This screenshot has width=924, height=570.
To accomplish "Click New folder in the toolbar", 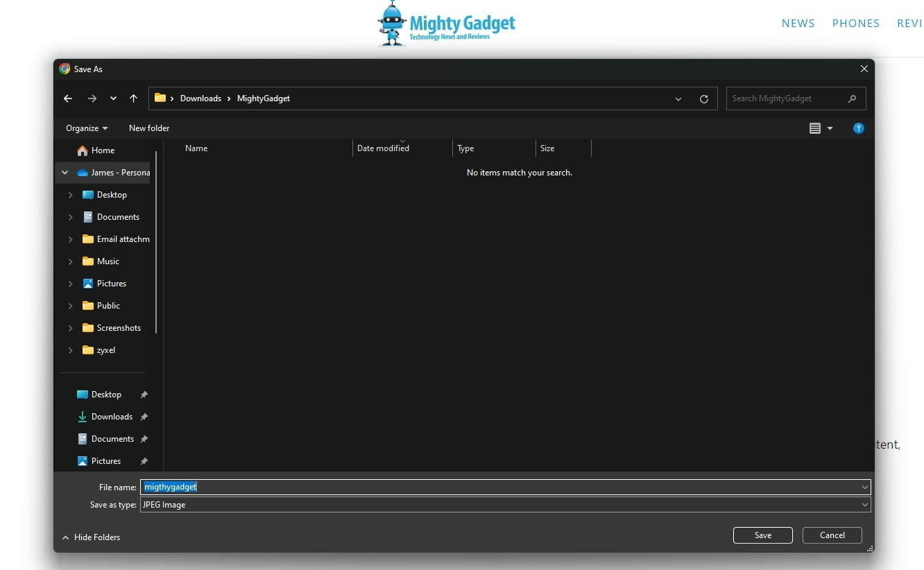I will pos(149,128).
